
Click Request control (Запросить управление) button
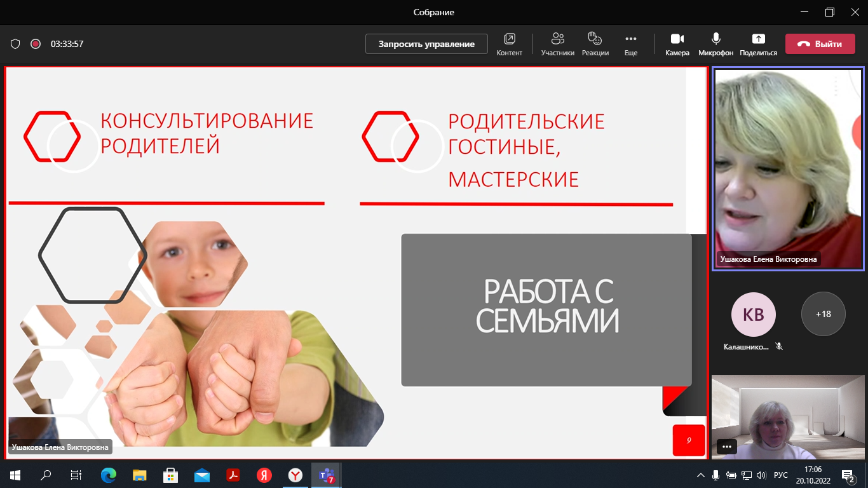[426, 44]
